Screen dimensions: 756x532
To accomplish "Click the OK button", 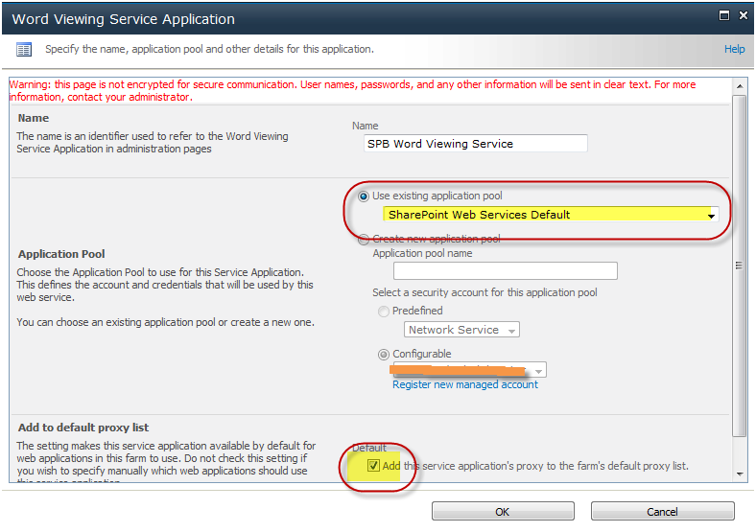I will 503,511.
